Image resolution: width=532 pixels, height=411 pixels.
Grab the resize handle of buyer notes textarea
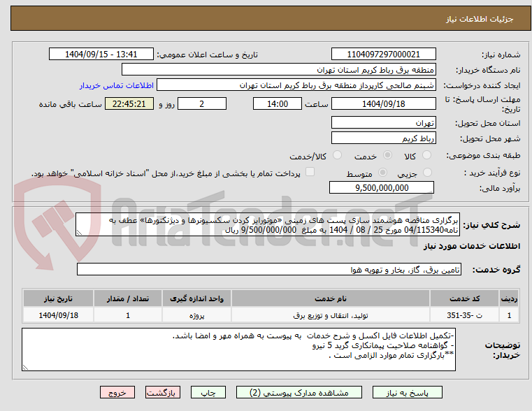tap(25, 367)
